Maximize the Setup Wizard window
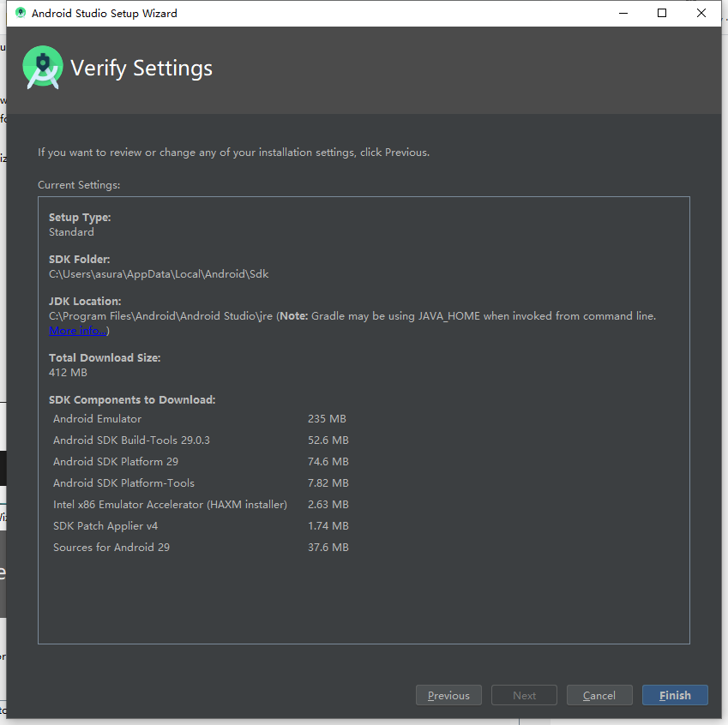 662,13
